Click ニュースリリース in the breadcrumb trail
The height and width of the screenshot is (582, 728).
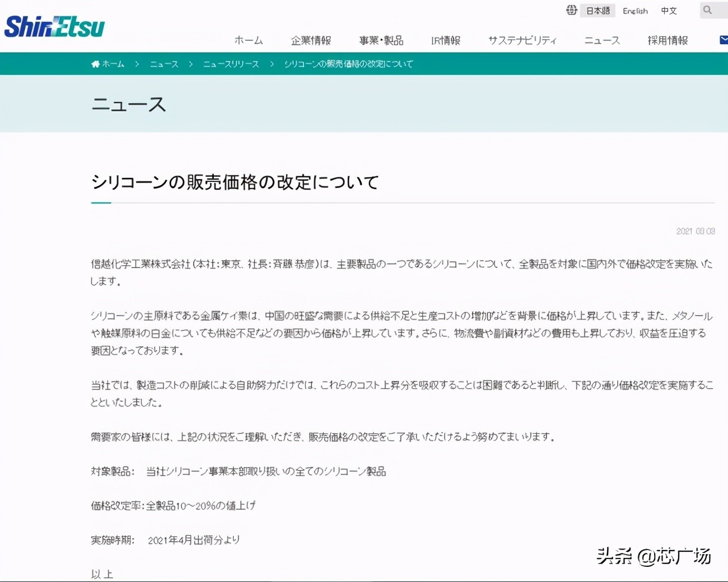pos(230,64)
